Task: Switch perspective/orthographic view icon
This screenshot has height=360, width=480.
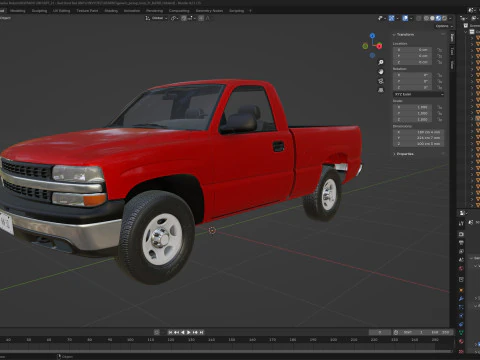Action: tap(381, 90)
